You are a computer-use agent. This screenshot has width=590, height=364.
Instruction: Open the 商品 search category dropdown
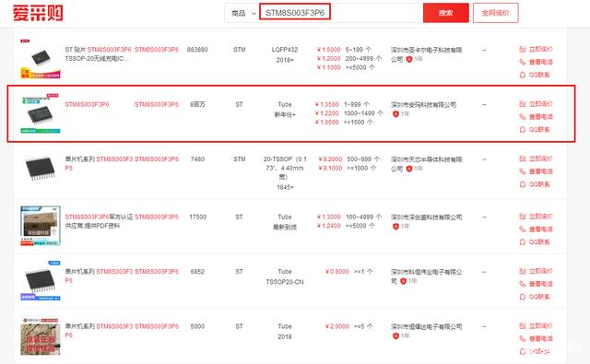click(243, 13)
